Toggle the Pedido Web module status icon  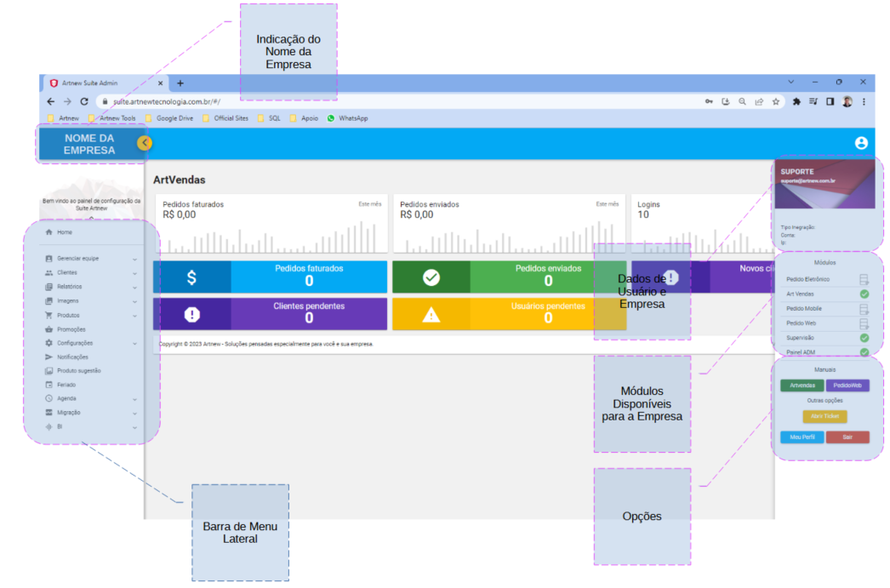[864, 323]
